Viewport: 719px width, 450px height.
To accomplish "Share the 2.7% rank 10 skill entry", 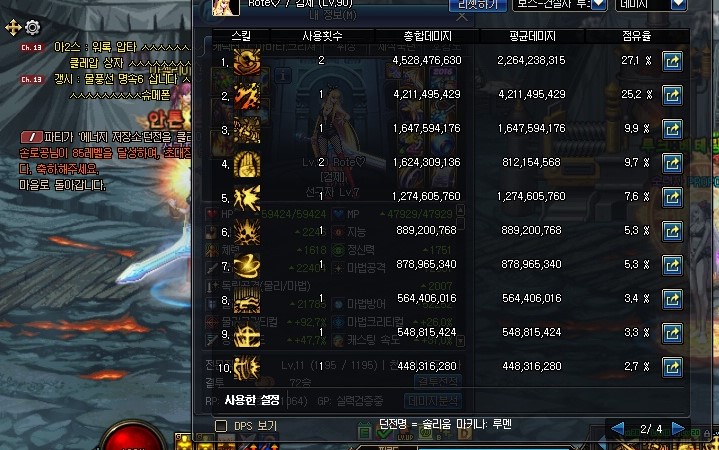I will tap(672, 367).
